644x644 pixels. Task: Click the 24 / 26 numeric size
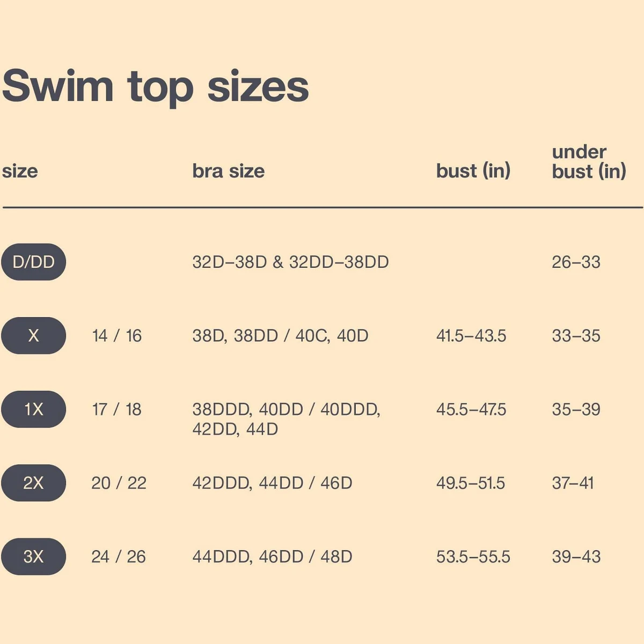(x=119, y=557)
